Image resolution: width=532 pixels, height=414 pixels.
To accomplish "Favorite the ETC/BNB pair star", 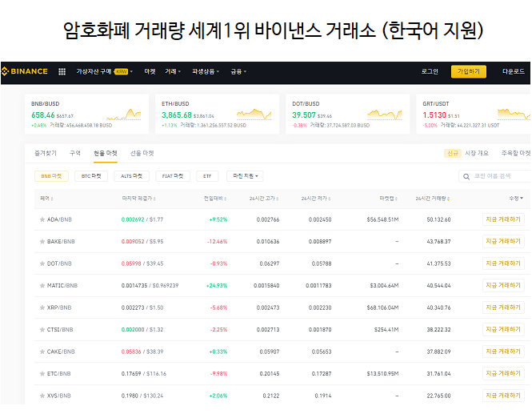I will [x=42, y=374].
